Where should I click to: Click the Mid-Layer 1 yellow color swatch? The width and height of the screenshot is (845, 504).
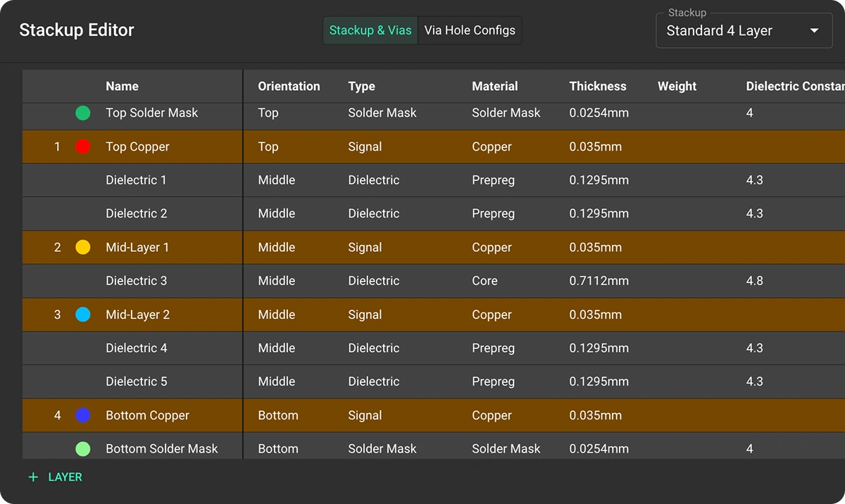coord(82,247)
